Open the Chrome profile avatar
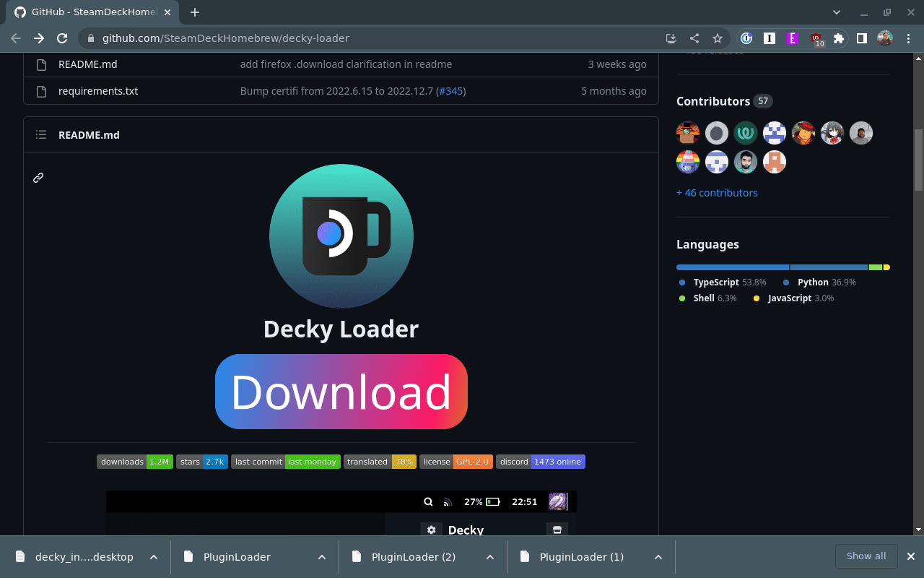Viewport: 924px width, 578px height. click(x=885, y=38)
